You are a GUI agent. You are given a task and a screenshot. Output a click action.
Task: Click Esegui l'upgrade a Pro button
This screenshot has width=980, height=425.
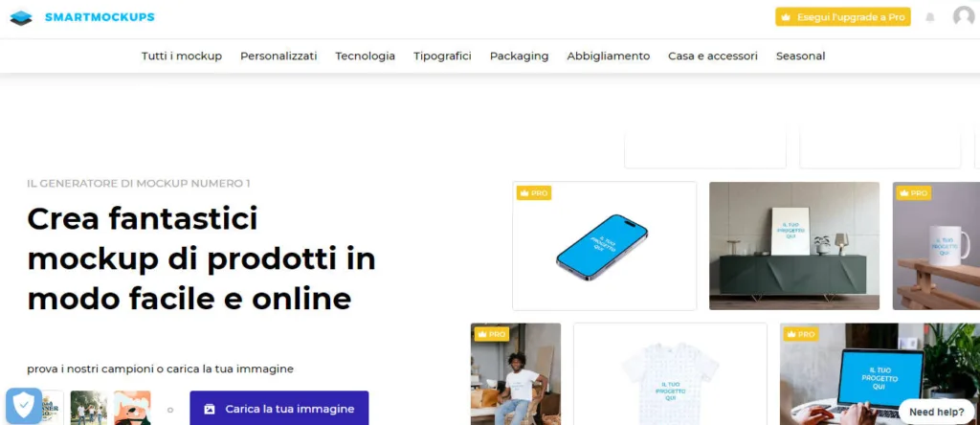point(843,17)
